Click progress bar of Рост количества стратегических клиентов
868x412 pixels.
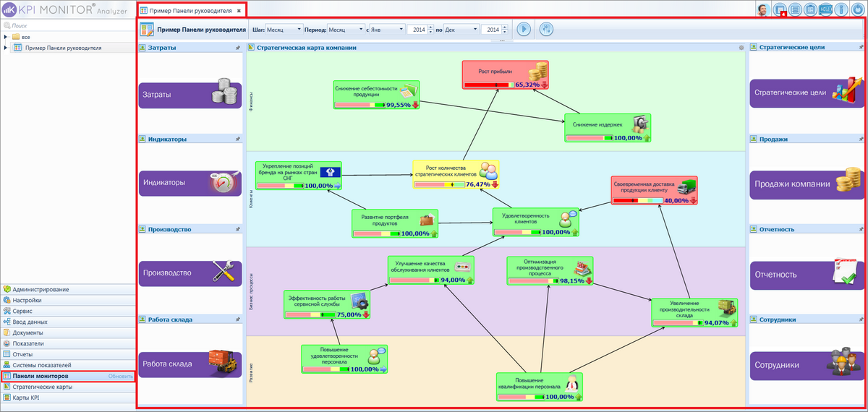(x=440, y=184)
